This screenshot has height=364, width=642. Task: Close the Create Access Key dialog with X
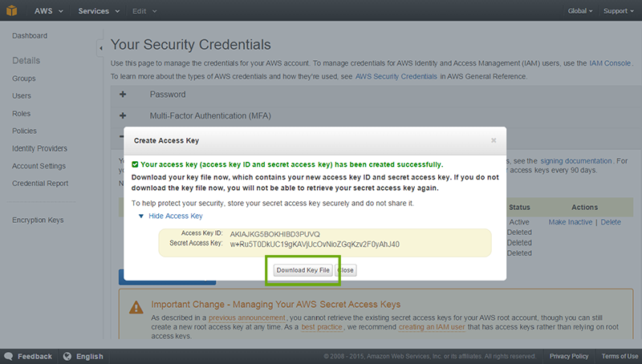point(494,140)
